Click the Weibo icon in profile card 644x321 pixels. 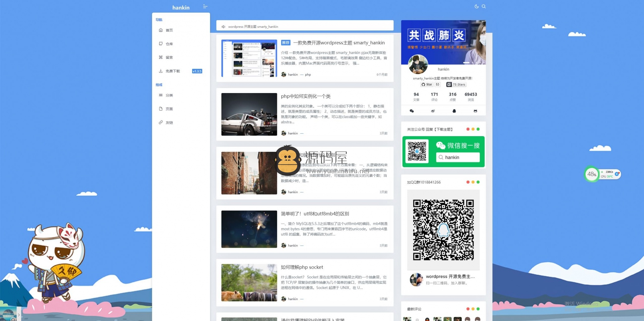(x=433, y=111)
